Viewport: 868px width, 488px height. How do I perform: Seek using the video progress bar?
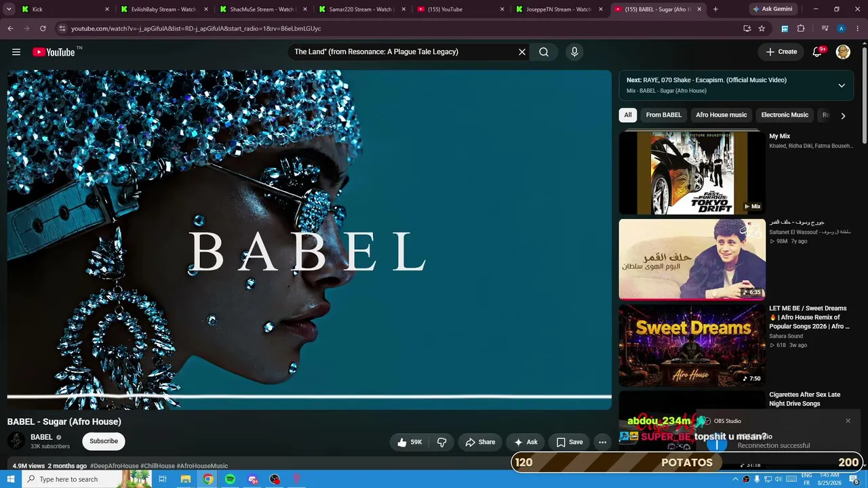(x=309, y=396)
